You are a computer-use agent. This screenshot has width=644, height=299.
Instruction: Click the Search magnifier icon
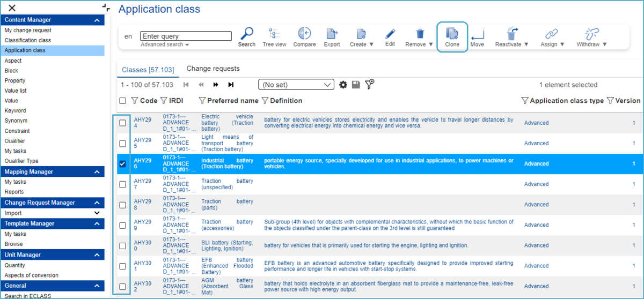(247, 33)
